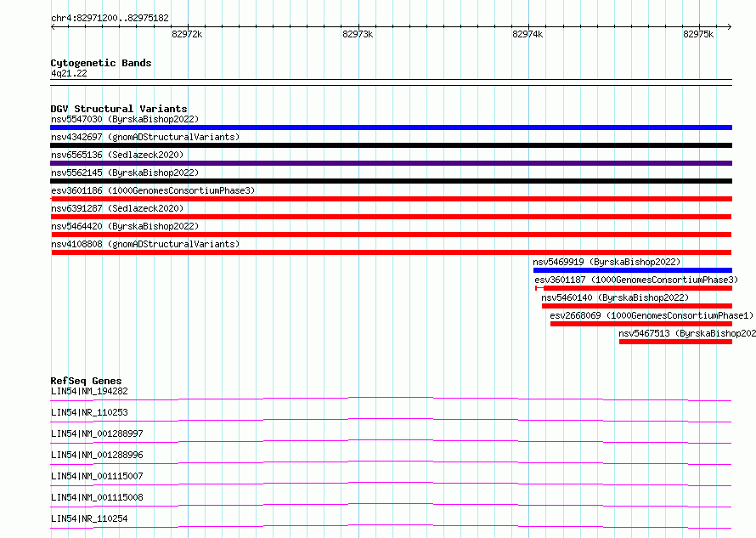The image size is (756, 538).
Task: Open variant esv3601186 (1000GenomesConsortiumPhase3) label
Action: click(153, 190)
